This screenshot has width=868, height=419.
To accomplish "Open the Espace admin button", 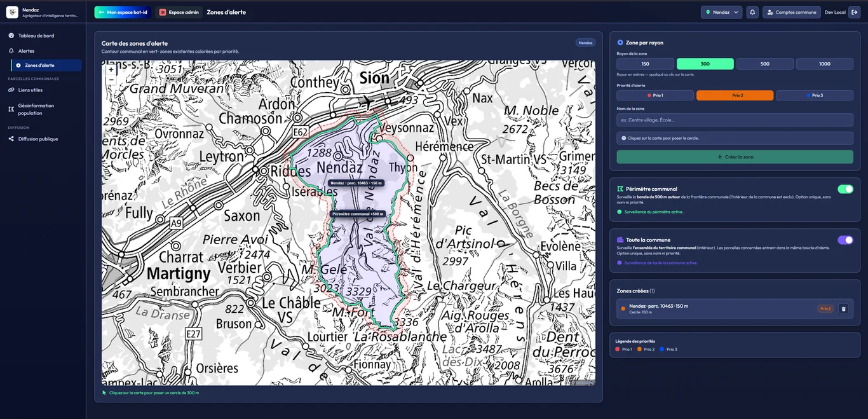I will tap(179, 12).
